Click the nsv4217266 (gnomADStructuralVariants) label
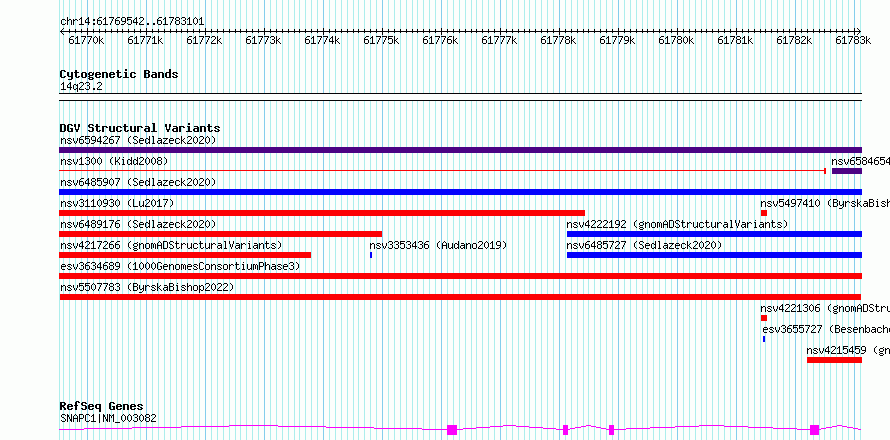This screenshot has width=890, height=440. 171,245
